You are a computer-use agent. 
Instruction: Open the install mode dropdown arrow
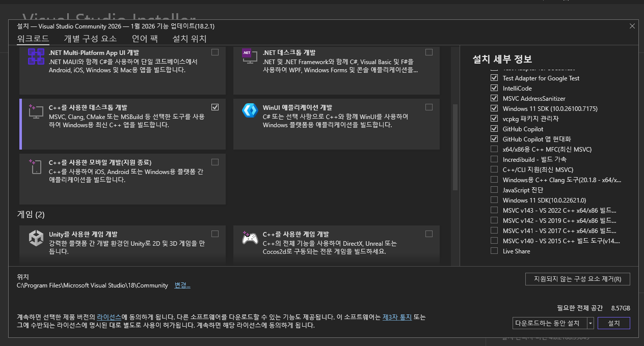590,323
